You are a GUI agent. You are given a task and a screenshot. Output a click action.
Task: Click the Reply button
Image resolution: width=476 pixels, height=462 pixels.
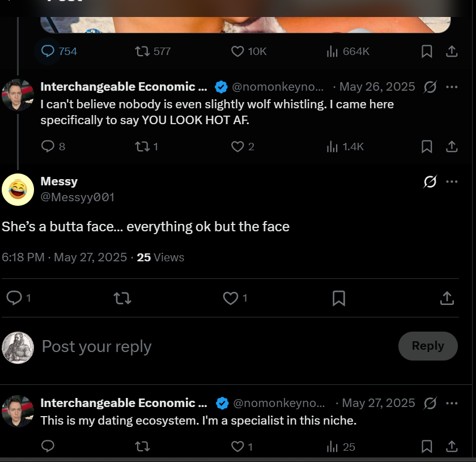[428, 346]
